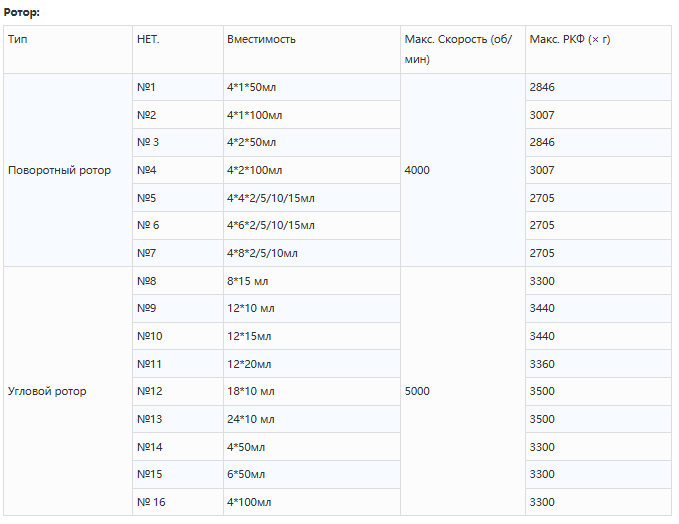Select the "Вместимость" column header
Image resolution: width=679 pixels, height=524 pixels.
tap(261, 39)
